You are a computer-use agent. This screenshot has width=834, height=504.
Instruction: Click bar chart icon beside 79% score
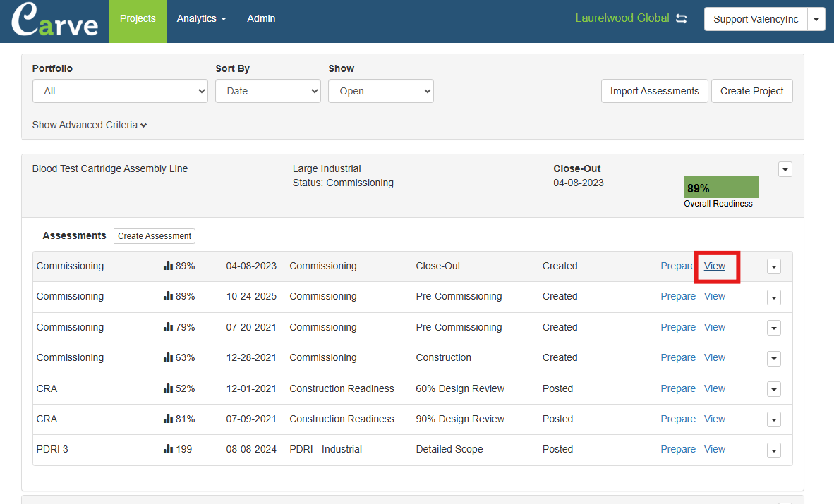(x=168, y=327)
